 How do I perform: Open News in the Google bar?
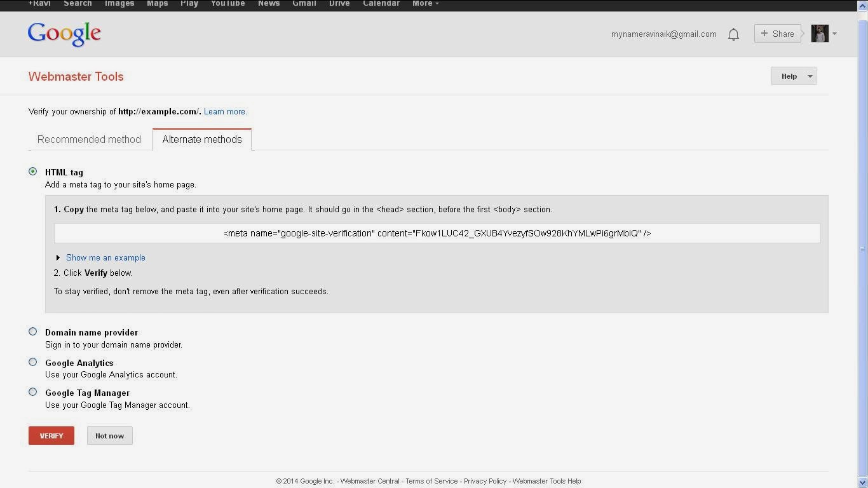[269, 4]
